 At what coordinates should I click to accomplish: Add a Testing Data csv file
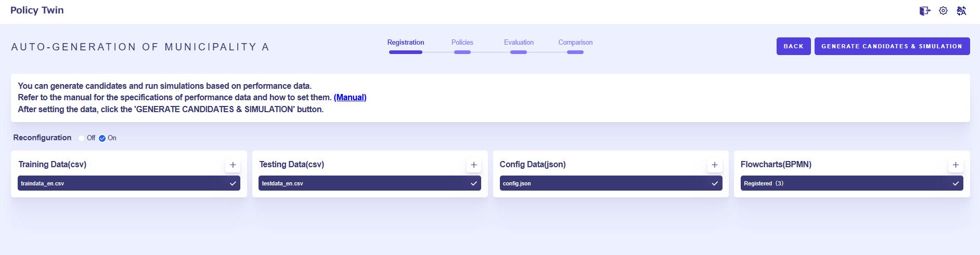click(473, 165)
